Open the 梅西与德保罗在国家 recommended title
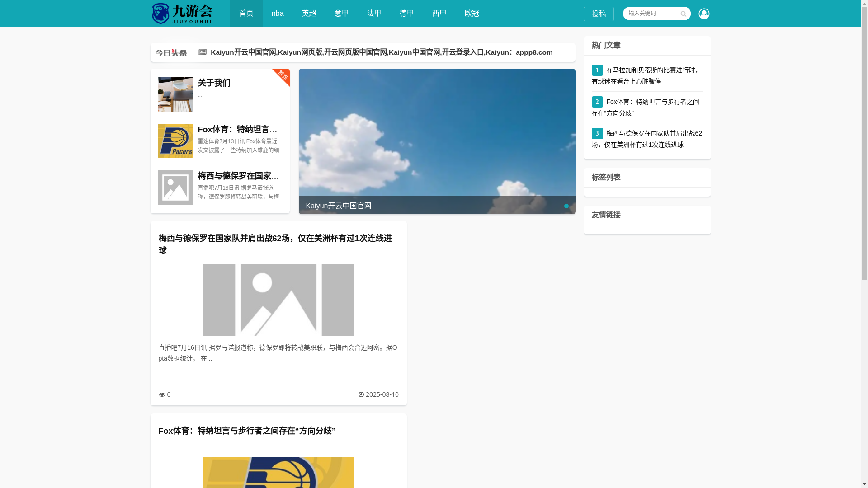This screenshot has width=868, height=488. pos(238,176)
